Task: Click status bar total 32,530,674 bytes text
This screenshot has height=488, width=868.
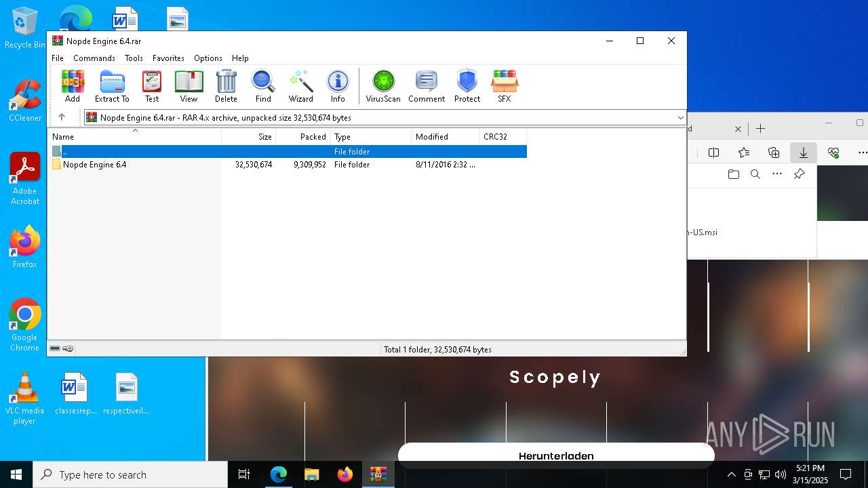Action: (x=437, y=350)
